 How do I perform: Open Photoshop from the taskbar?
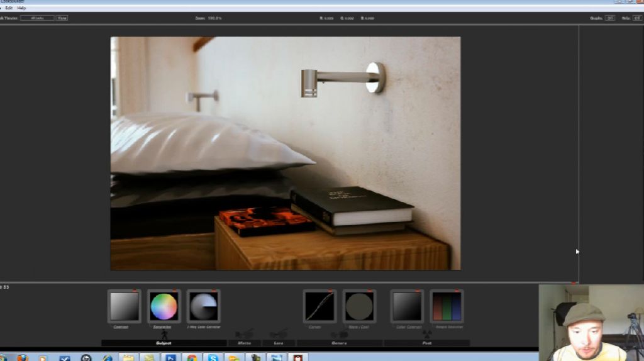click(170, 358)
